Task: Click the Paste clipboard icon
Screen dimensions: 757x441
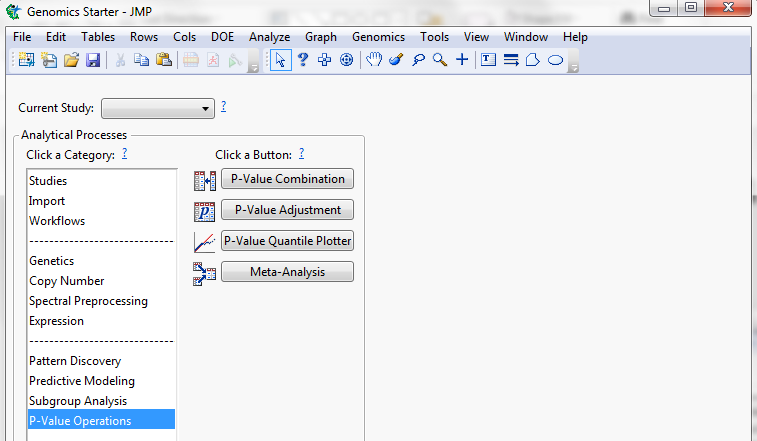Action: (164, 60)
